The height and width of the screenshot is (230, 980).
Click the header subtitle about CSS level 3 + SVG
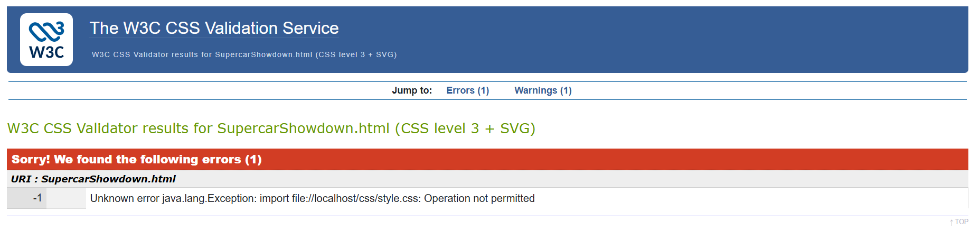(x=244, y=54)
